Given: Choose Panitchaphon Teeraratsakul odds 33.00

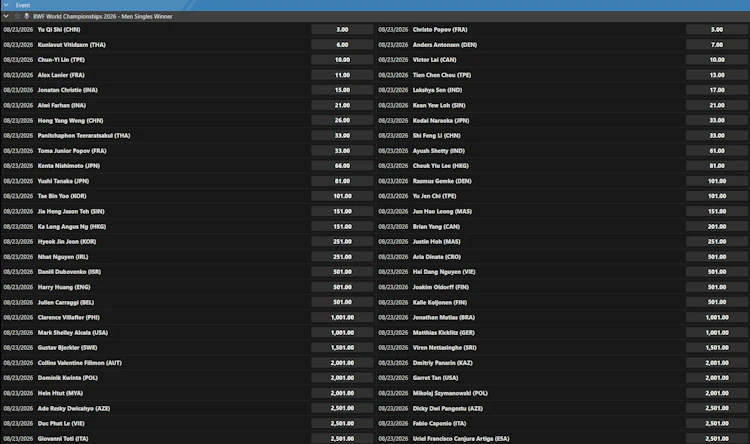Looking at the screenshot, I should [342, 135].
